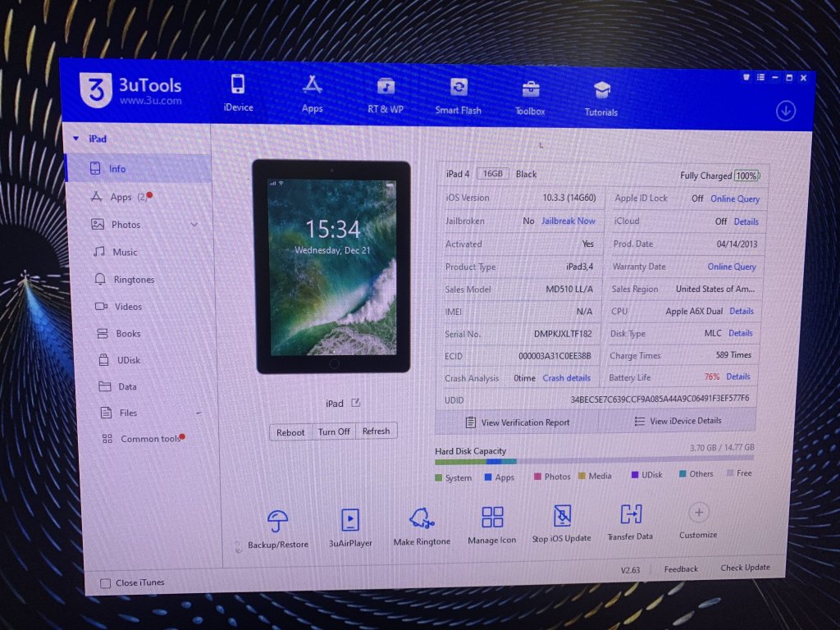The height and width of the screenshot is (630, 840).
Task: Open the Toolbox section
Action: [x=530, y=98]
